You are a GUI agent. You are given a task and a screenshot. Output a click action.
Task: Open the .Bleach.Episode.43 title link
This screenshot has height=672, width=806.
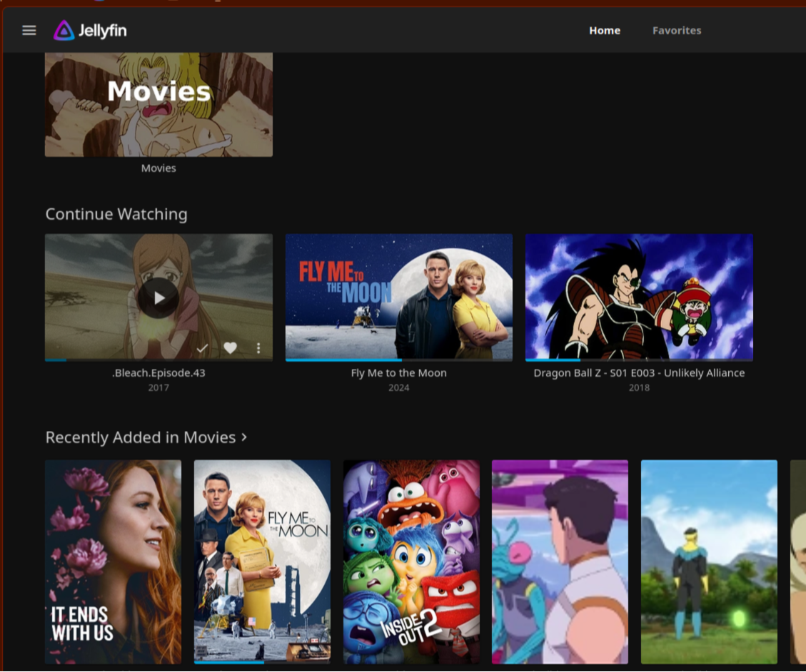click(158, 373)
